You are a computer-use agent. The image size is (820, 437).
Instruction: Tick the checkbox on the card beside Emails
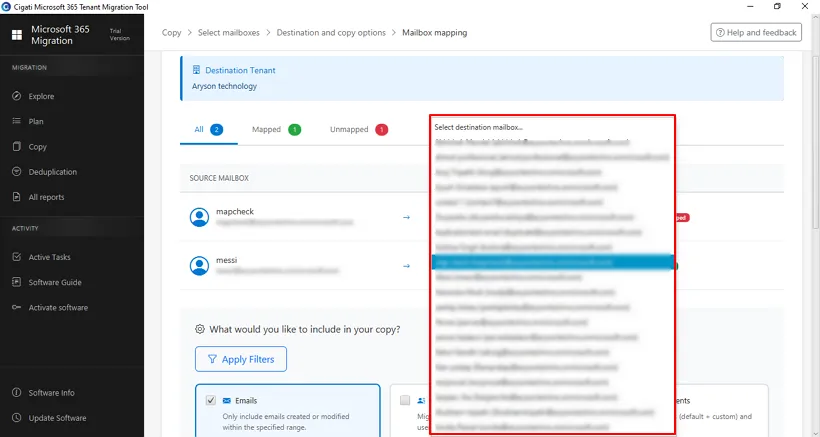click(405, 400)
